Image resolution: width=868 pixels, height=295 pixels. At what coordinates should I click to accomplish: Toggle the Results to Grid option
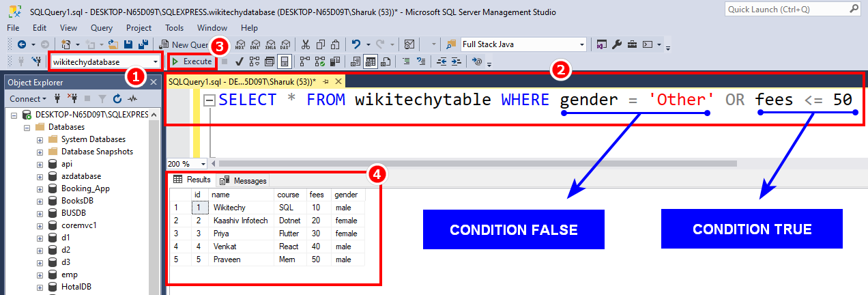[371, 61]
